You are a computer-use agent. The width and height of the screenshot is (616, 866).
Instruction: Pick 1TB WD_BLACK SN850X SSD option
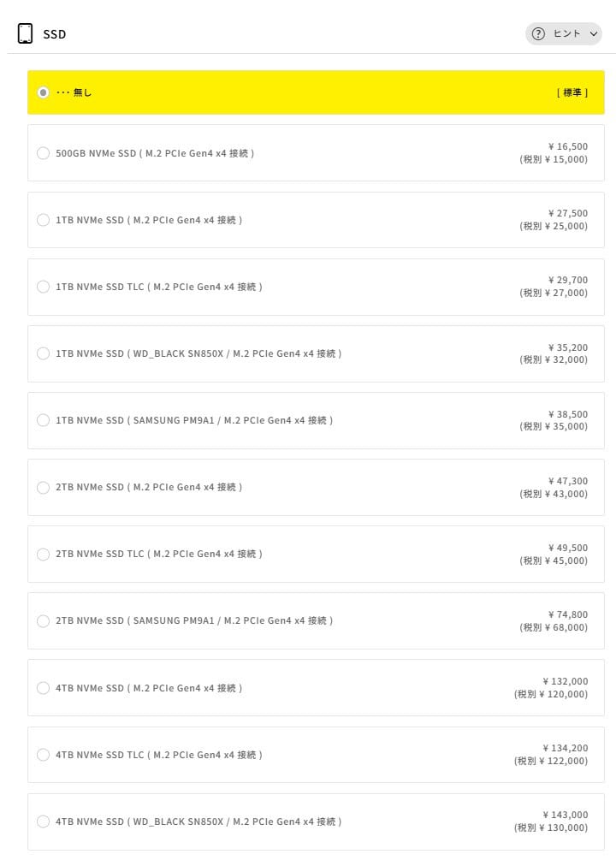(x=44, y=353)
